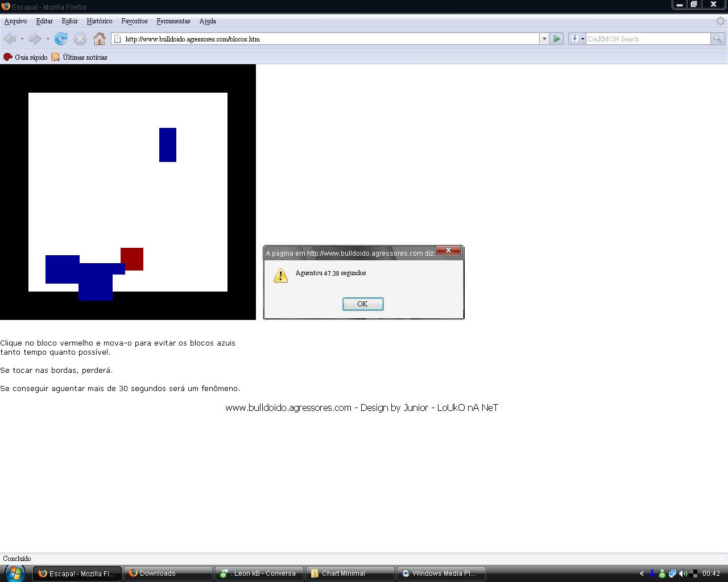Click the Back arrow icon
The height and width of the screenshot is (582, 728).
click(x=10, y=39)
